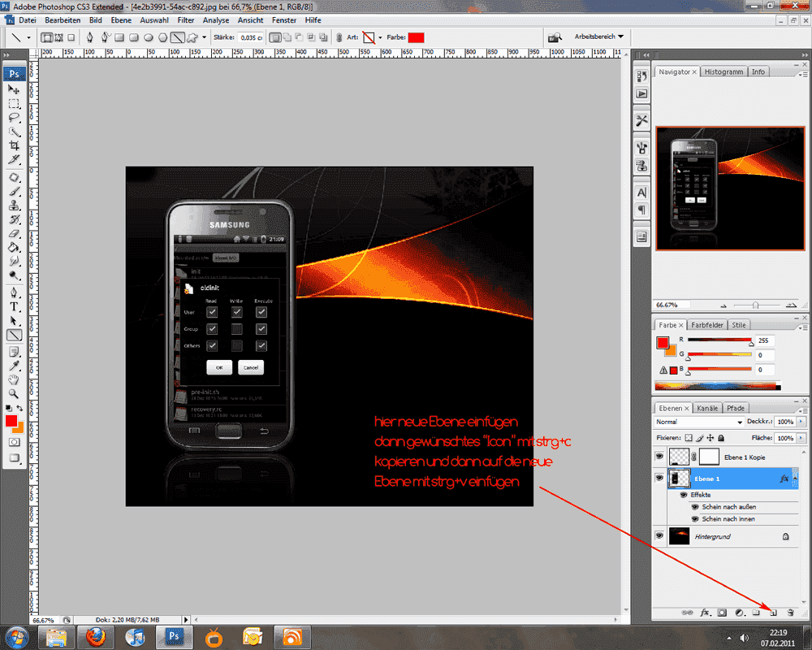Select the Zoom tool
This screenshot has width=812, height=650.
(x=14, y=394)
